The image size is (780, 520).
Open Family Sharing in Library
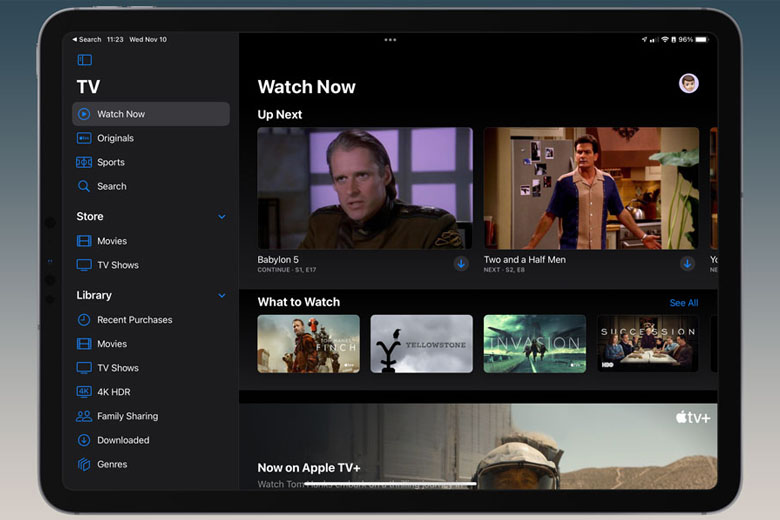(x=151, y=416)
